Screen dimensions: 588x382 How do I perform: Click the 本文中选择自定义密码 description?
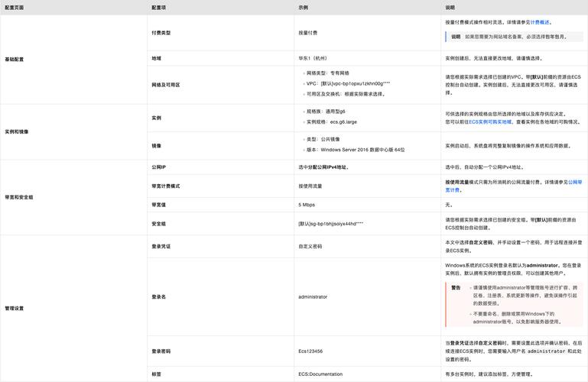(x=513, y=247)
